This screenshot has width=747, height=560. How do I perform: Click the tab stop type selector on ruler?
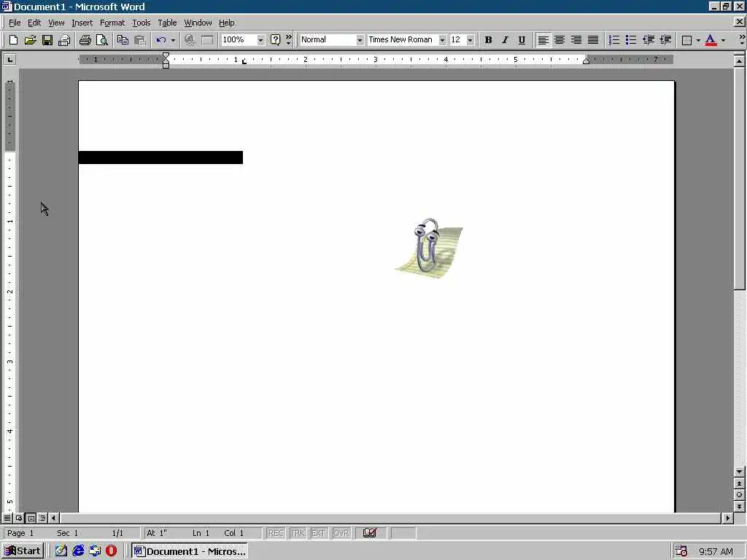[x=9, y=59]
